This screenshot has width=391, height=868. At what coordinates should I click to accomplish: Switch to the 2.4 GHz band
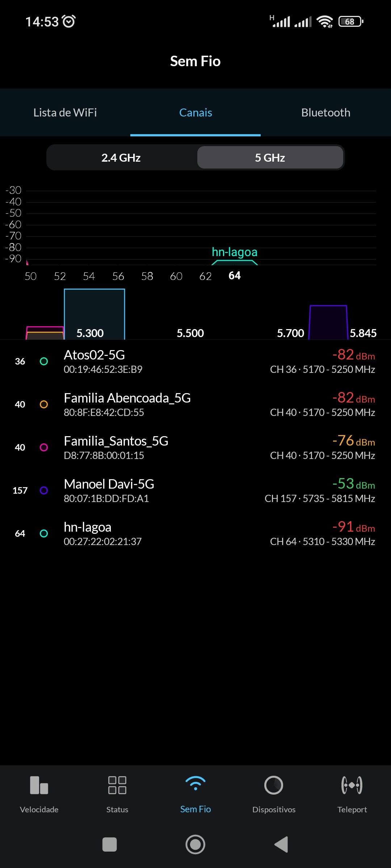(121, 158)
